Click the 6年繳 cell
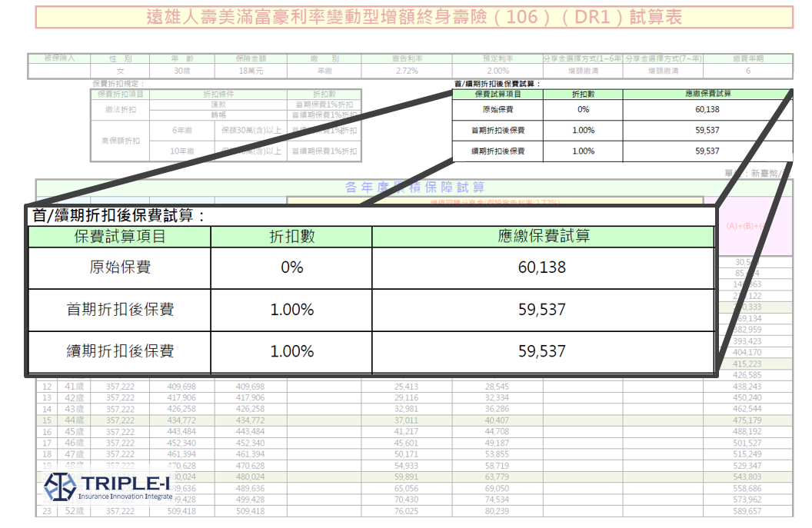The height and width of the screenshot is (528, 812). point(182,131)
